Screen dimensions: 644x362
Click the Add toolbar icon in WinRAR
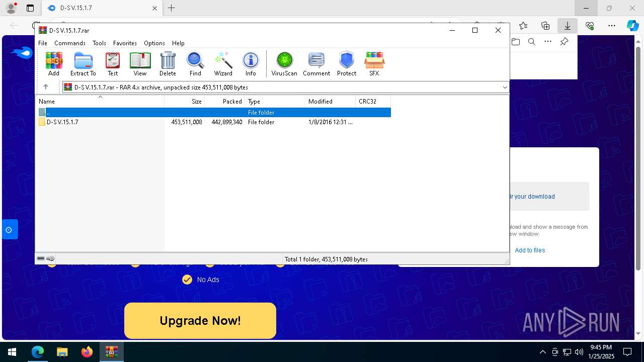tap(54, 64)
